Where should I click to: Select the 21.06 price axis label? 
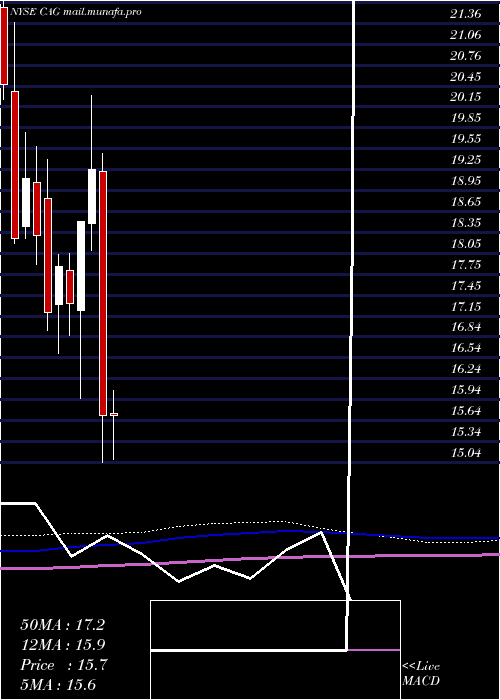pyautogui.click(x=466, y=35)
